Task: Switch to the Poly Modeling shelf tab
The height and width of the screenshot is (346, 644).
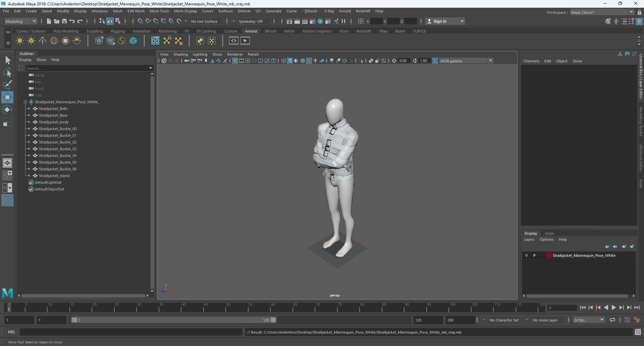Action: click(66, 31)
